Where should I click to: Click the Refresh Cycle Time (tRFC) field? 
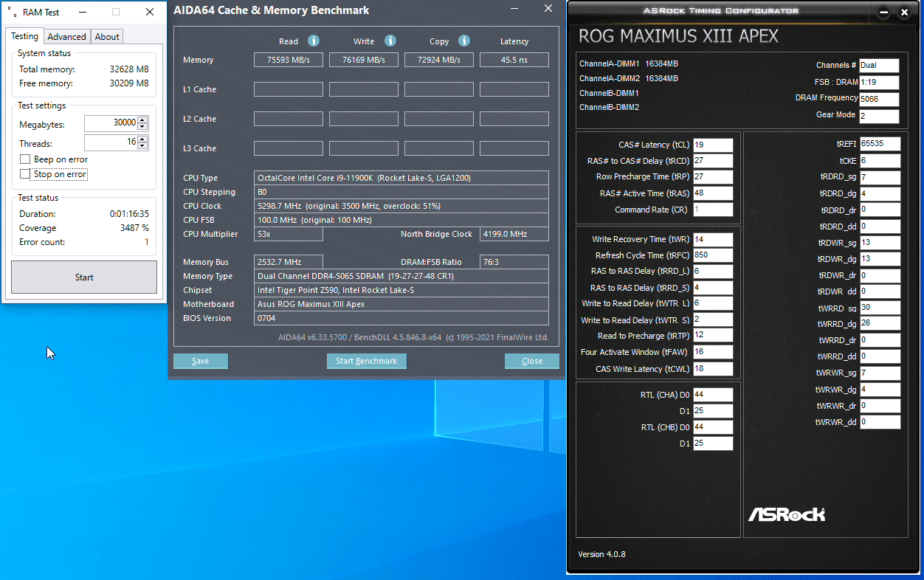coord(713,255)
